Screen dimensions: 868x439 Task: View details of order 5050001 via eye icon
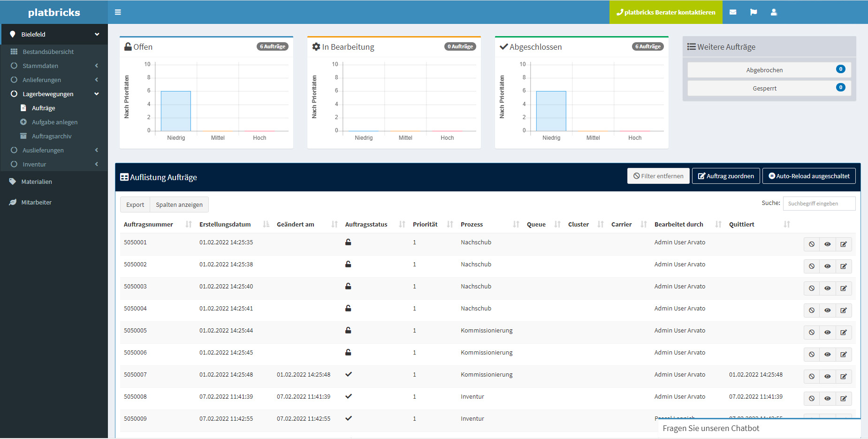(827, 244)
